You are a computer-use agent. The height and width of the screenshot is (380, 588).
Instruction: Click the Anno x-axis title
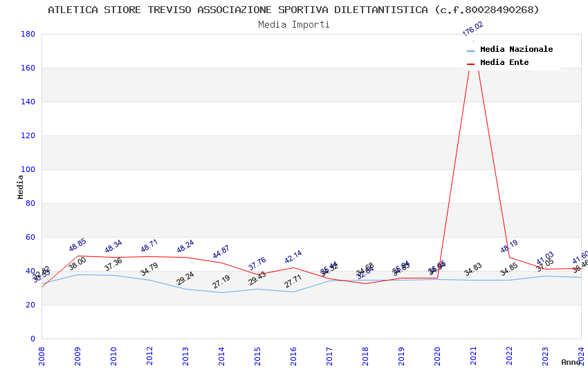point(571,362)
